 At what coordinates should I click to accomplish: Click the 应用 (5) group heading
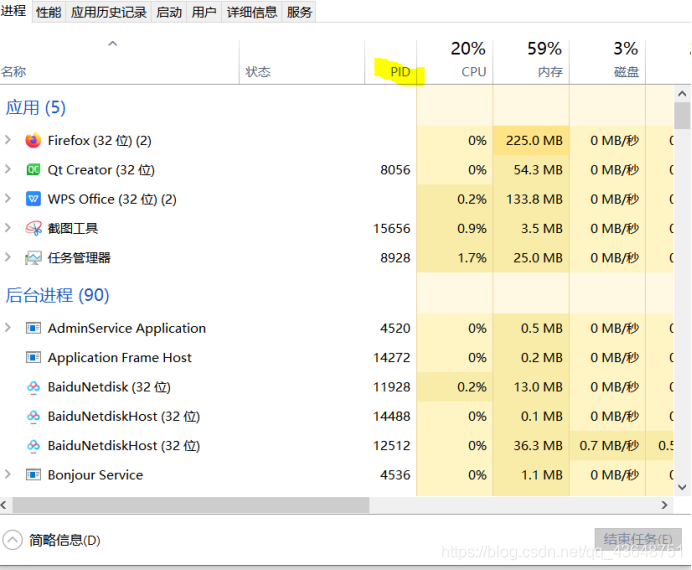(36, 108)
